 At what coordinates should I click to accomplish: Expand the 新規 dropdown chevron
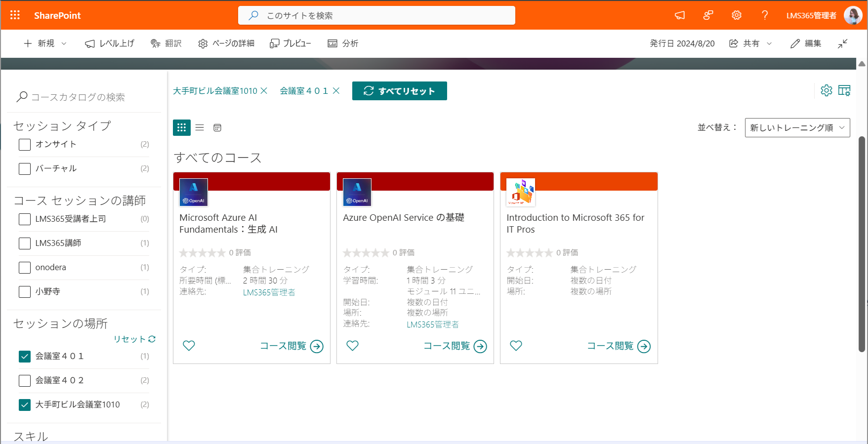point(64,43)
